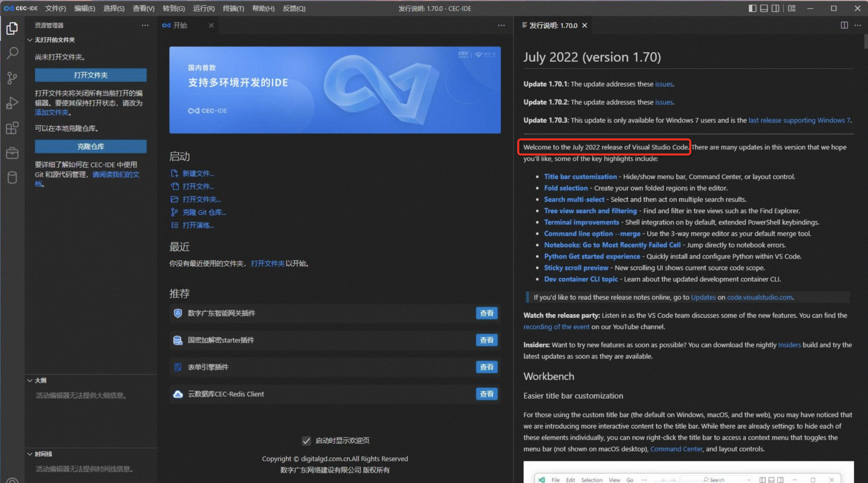Open the 编辑(E) menu
The image size is (868, 483).
click(x=85, y=8)
